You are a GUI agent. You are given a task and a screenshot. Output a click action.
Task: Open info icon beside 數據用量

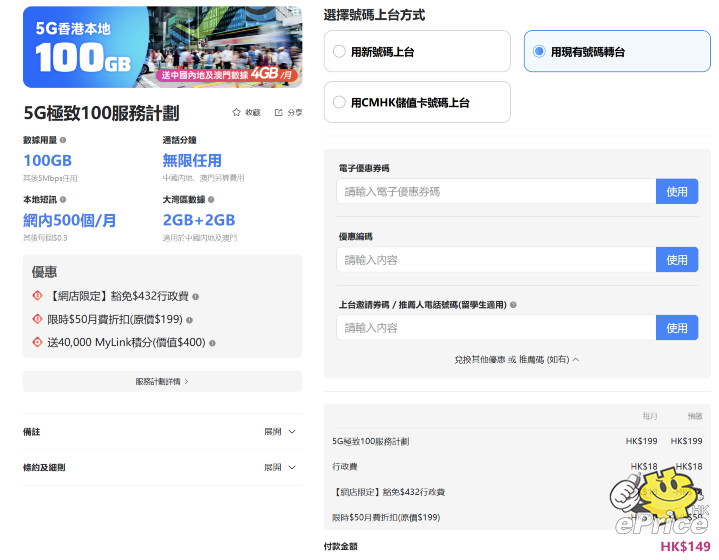click(63, 140)
